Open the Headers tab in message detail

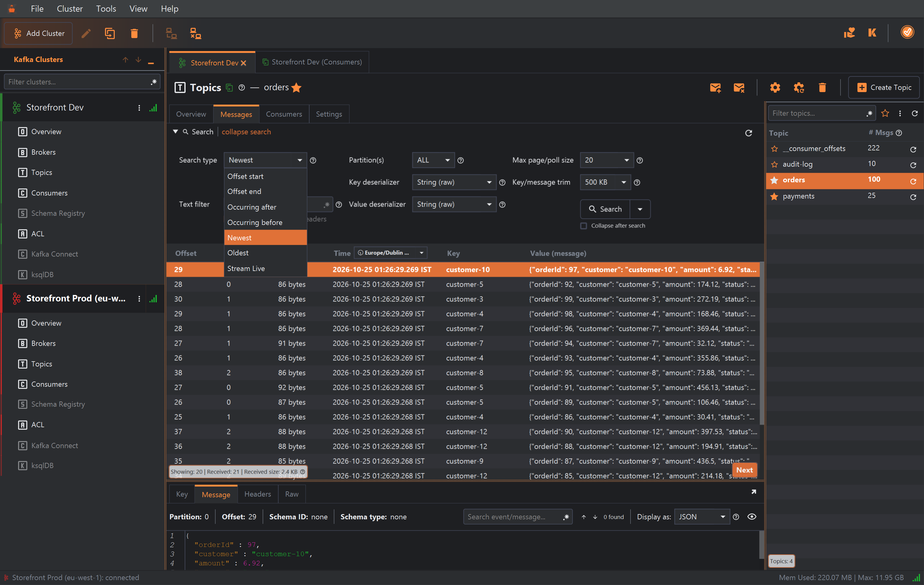(257, 494)
